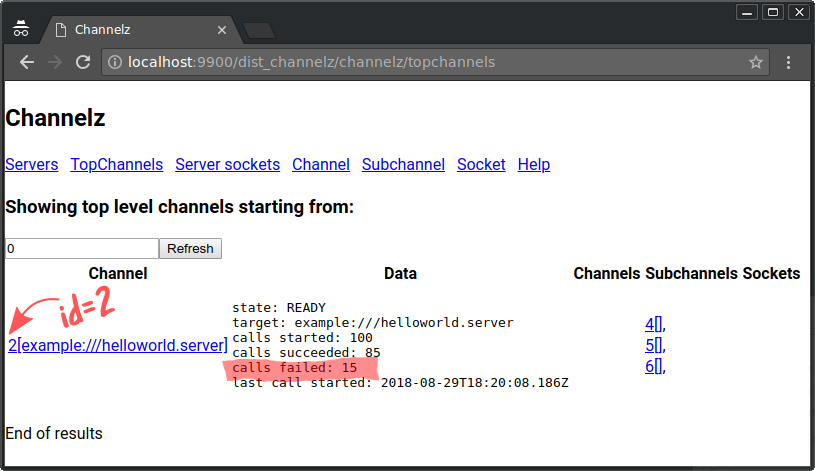
Task: Go to the Socket page
Action: point(481,164)
